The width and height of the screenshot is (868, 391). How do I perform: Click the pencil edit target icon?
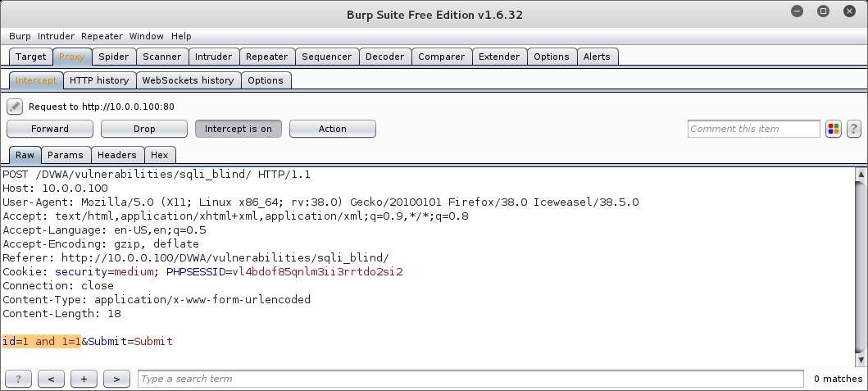[x=15, y=107]
